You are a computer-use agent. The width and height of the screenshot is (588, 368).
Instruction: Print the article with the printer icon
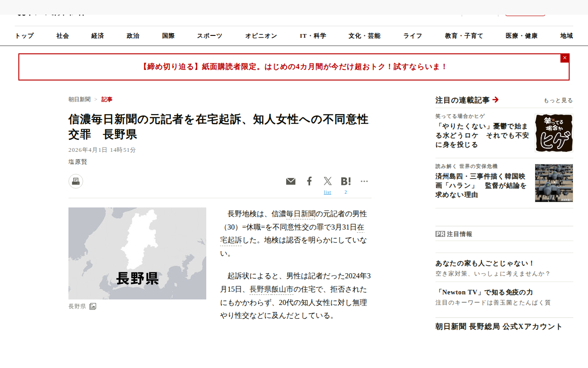click(76, 181)
